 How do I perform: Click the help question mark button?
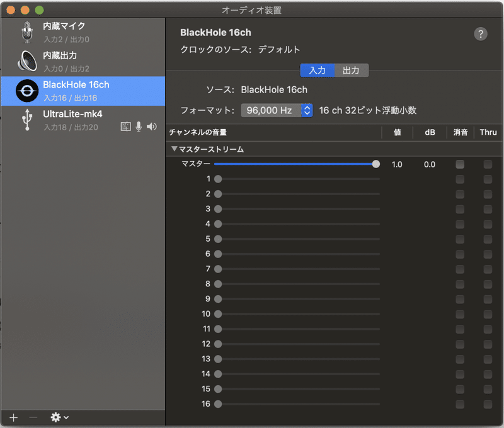tap(481, 34)
